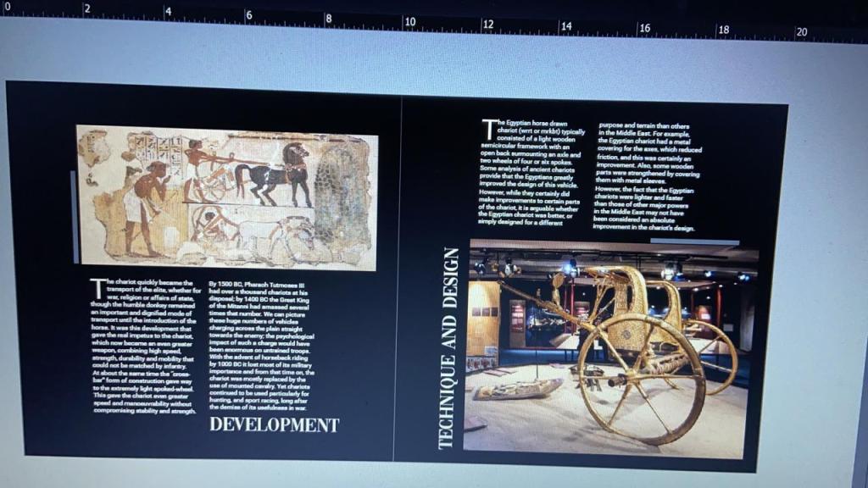Click the large front wheel of golden chariot

640,377
